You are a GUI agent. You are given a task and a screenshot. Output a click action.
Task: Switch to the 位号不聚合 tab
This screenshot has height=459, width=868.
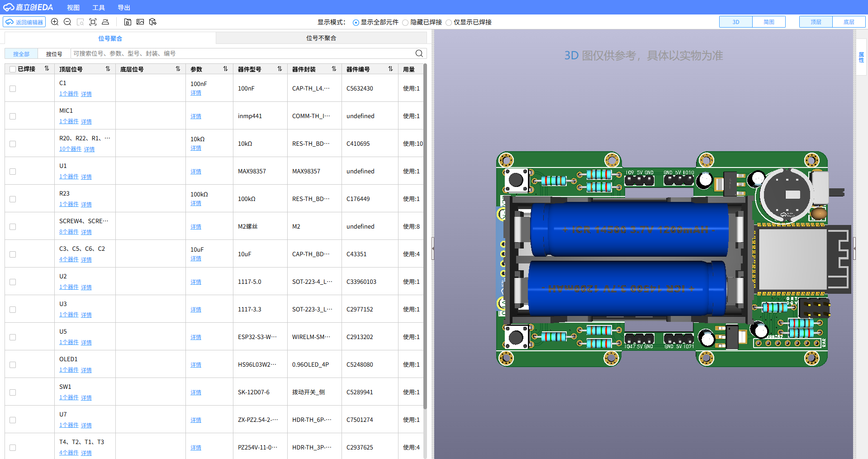(321, 38)
